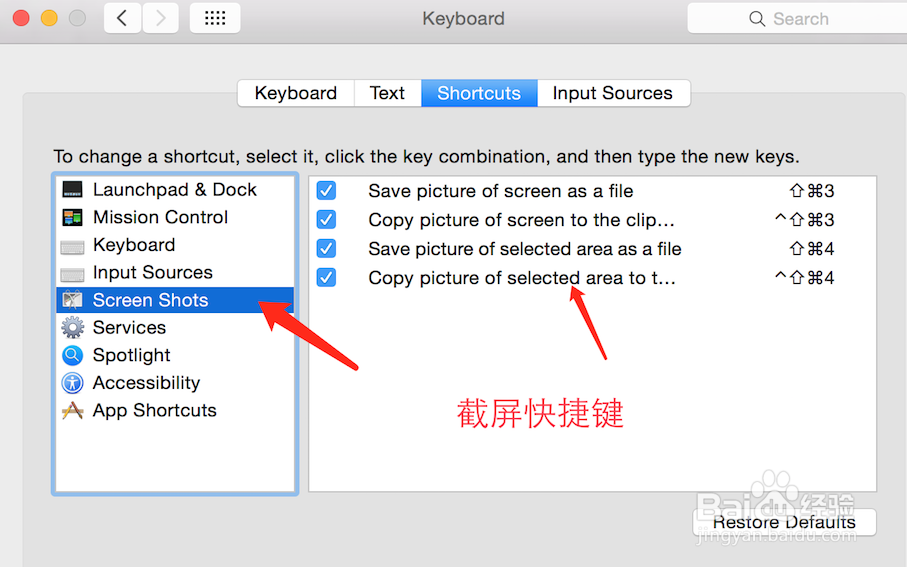Uncheck Copy picture of selected area shortcut
Screen dimensions: 907x567
click(326, 278)
